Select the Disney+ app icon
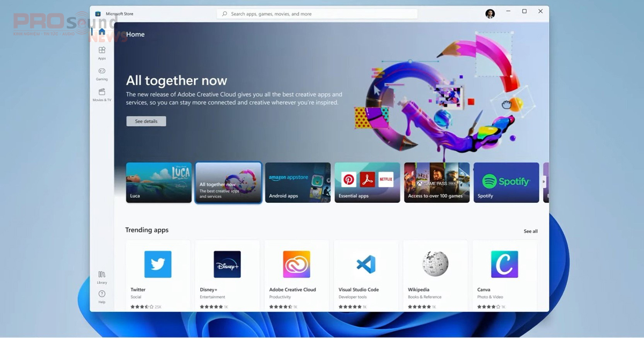 pos(227,264)
